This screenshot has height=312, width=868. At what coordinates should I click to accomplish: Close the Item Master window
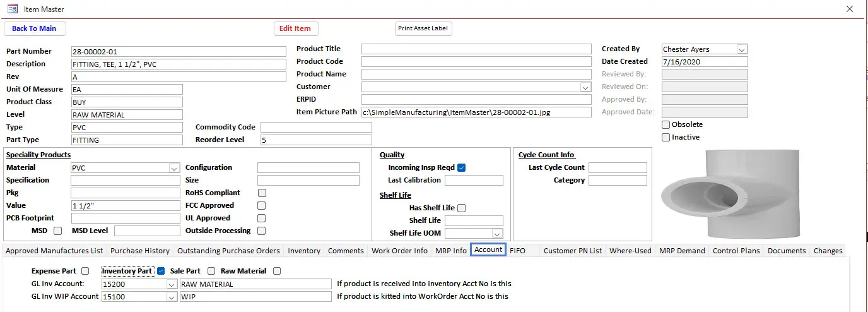pyautogui.click(x=849, y=9)
